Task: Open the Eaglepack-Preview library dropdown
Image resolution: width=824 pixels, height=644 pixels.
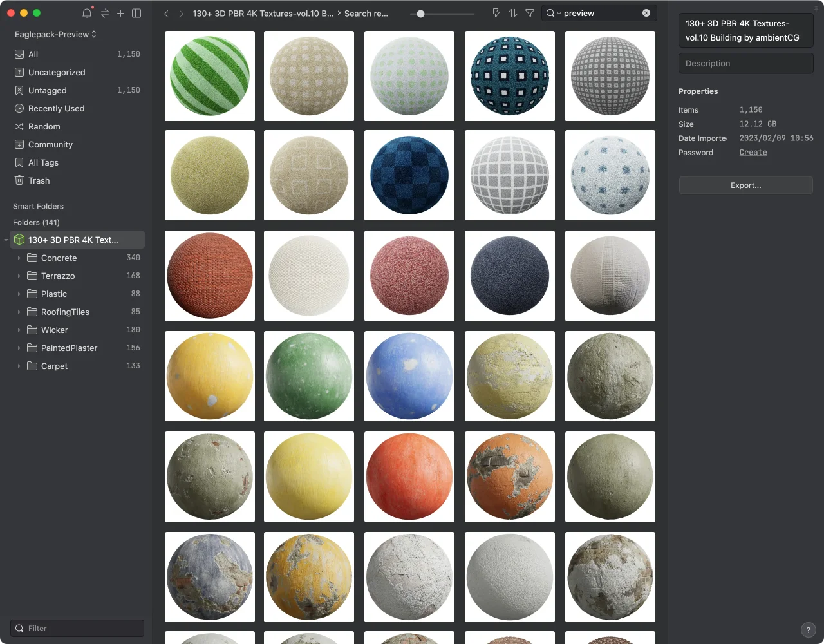Action: pos(55,34)
